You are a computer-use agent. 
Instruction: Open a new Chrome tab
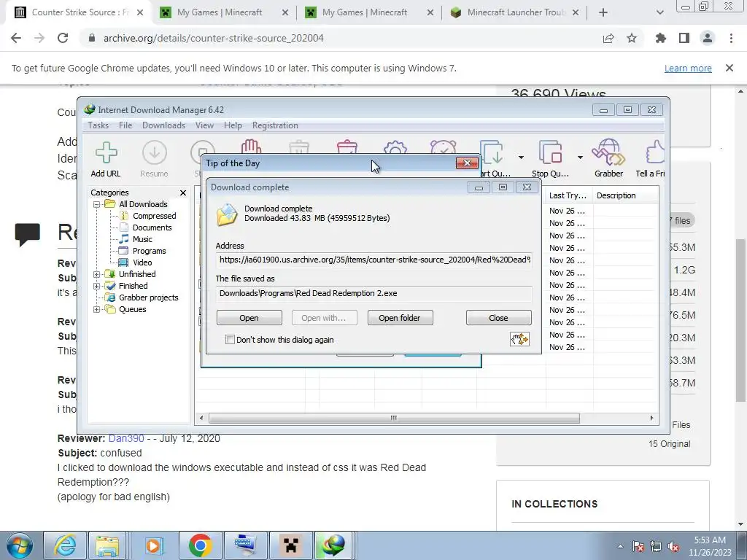click(x=603, y=12)
